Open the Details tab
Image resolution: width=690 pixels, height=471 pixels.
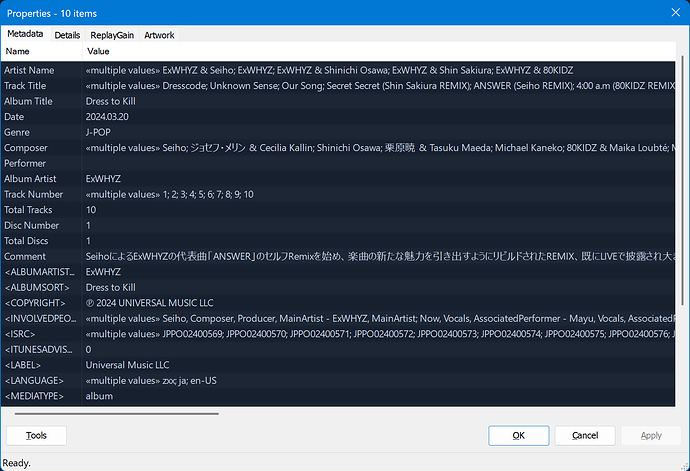pyautogui.click(x=67, y=35)
